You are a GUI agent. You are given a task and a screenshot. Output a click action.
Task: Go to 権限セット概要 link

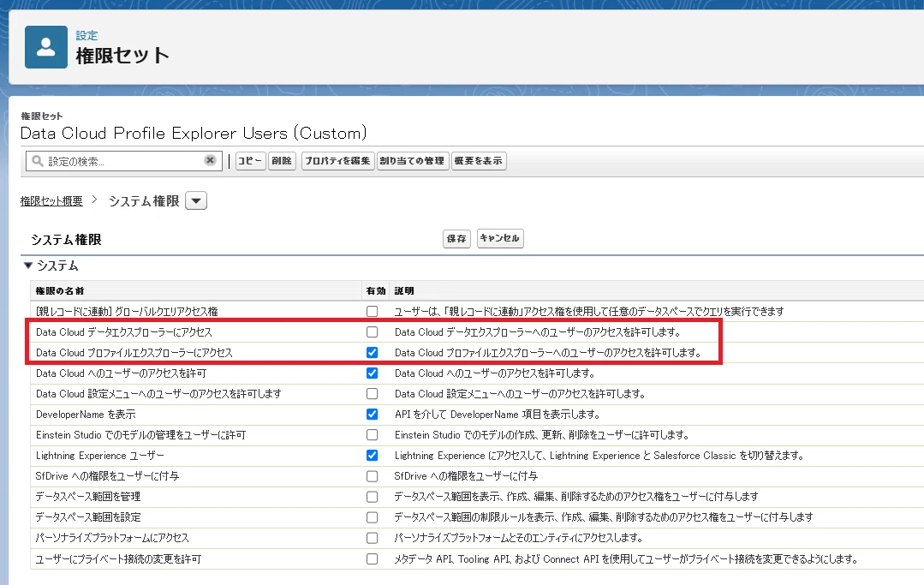coord(51,201)
